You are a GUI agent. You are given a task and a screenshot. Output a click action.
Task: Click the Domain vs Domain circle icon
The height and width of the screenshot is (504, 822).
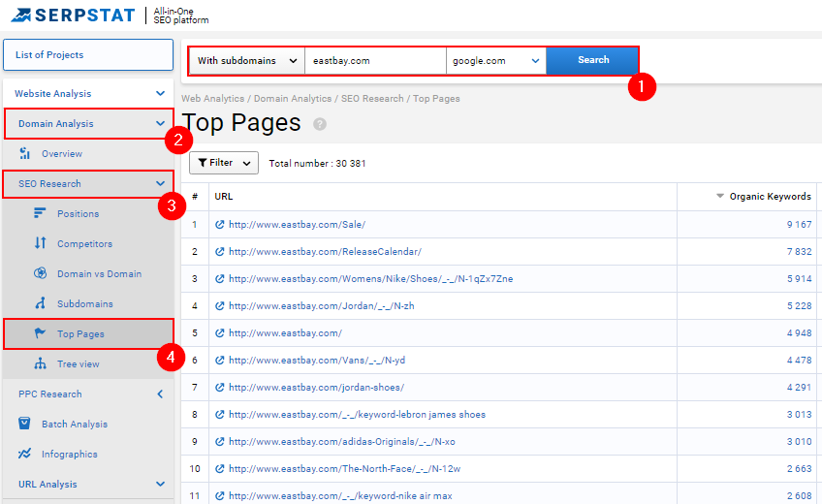[x=41, y=273]
